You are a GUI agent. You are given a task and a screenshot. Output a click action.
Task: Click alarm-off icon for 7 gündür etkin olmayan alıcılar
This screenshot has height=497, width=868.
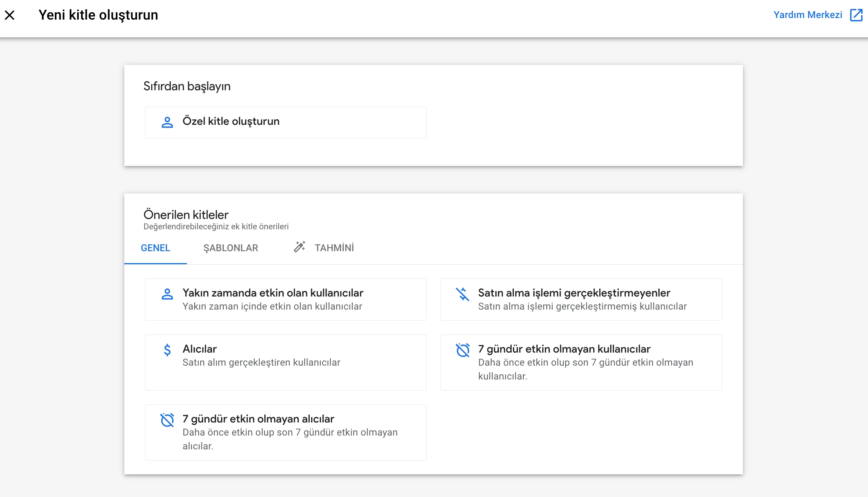167,420
